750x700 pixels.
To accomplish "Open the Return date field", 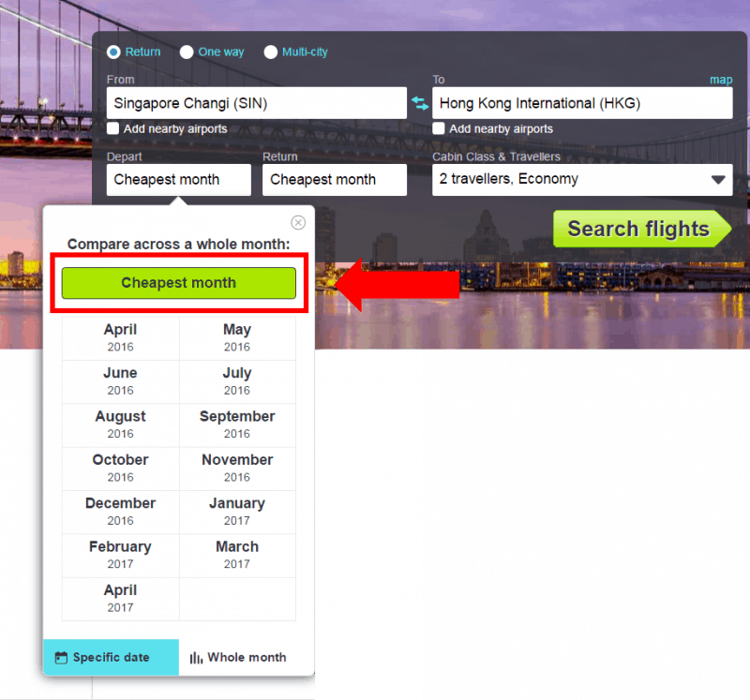I will pos(334,180).
